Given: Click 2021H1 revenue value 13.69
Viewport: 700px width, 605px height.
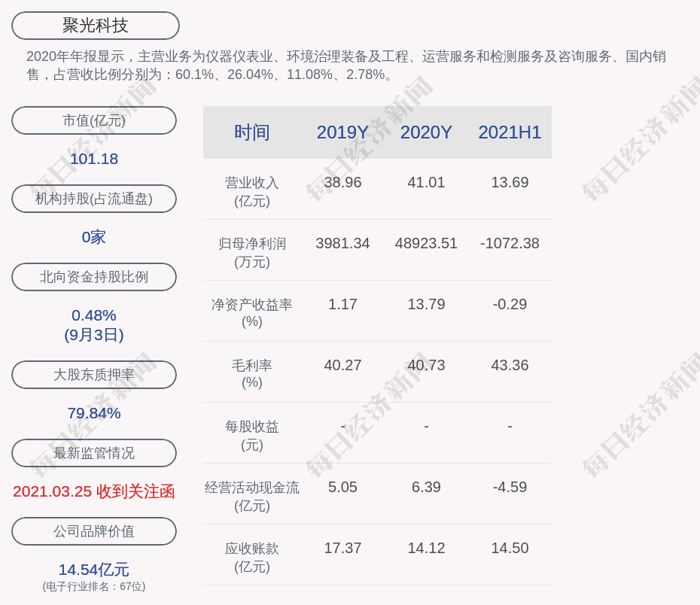Looking at the screenshot, I should 510,183.
